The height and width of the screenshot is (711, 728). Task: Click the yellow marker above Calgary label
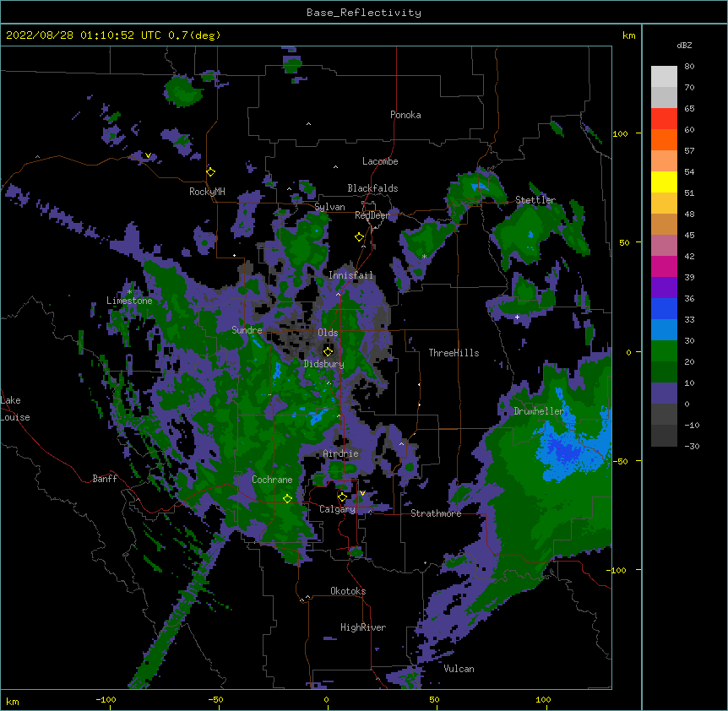(343, 497)
